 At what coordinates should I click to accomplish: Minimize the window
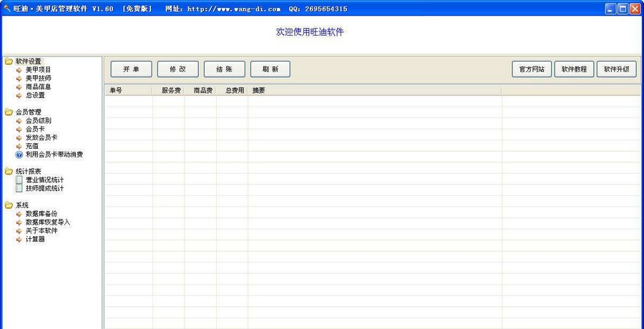point(611,9)
